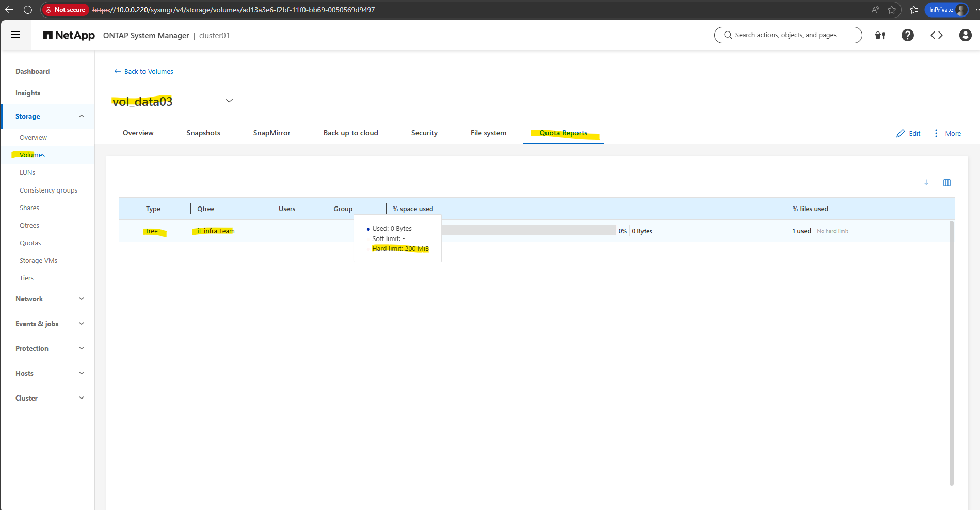Switch to the File system tab

[x=488, y=133]
